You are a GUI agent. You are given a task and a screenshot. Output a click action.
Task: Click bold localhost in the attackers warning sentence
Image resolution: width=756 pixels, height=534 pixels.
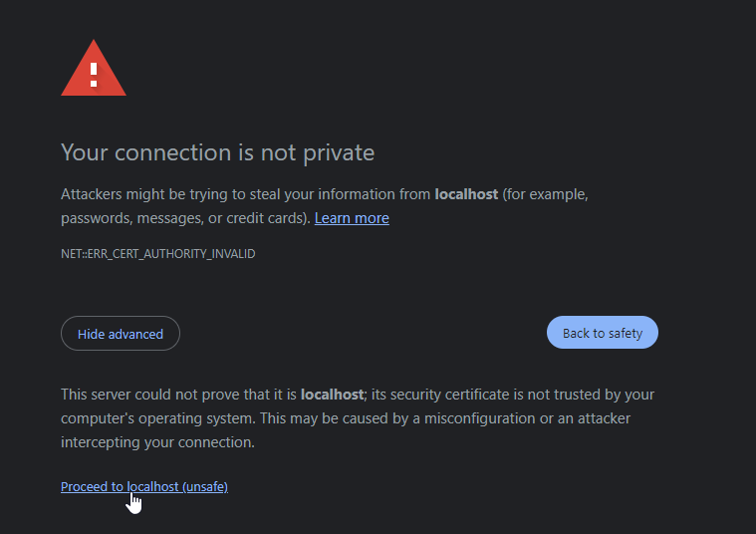tap(466, 194)
